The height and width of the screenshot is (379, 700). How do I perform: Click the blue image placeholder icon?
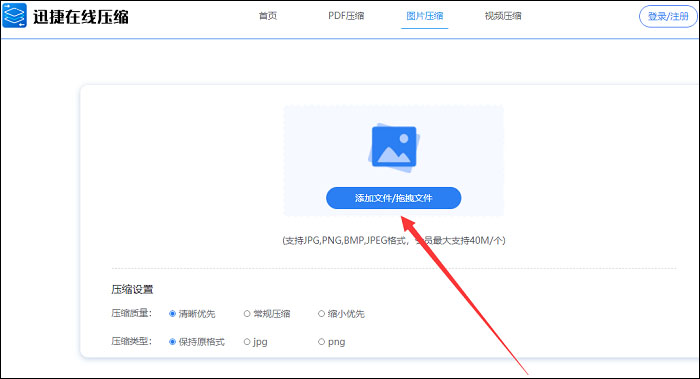point(394,148)
